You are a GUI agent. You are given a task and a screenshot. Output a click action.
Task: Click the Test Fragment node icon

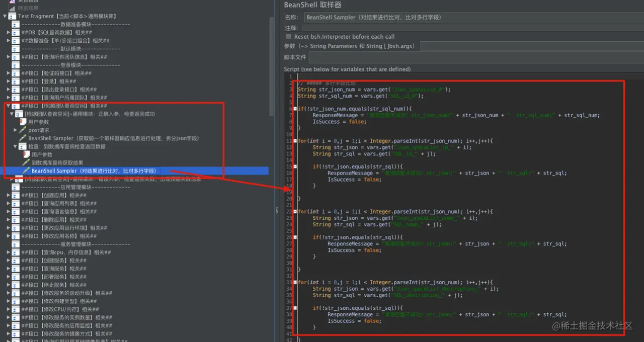(13, 16)
